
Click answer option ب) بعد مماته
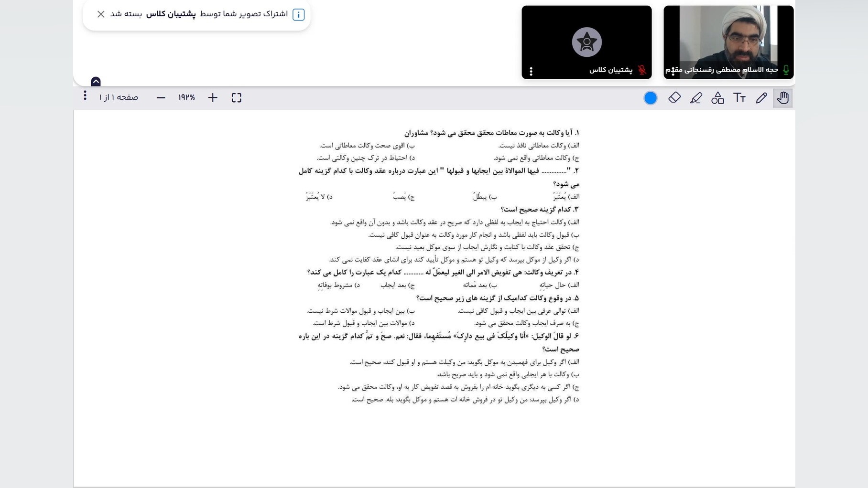(480, 285)
